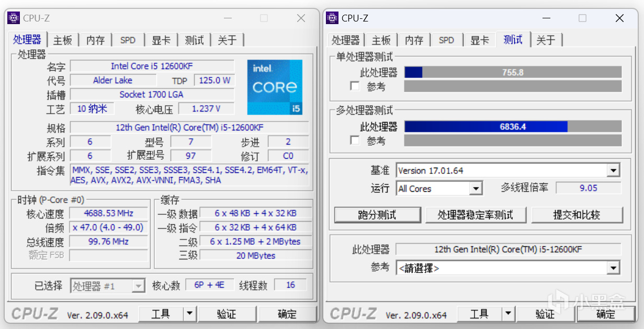The image size is (644, 329).
Task: Click the 总线速度 value 99.76 MHz
Action: [108, 242]
